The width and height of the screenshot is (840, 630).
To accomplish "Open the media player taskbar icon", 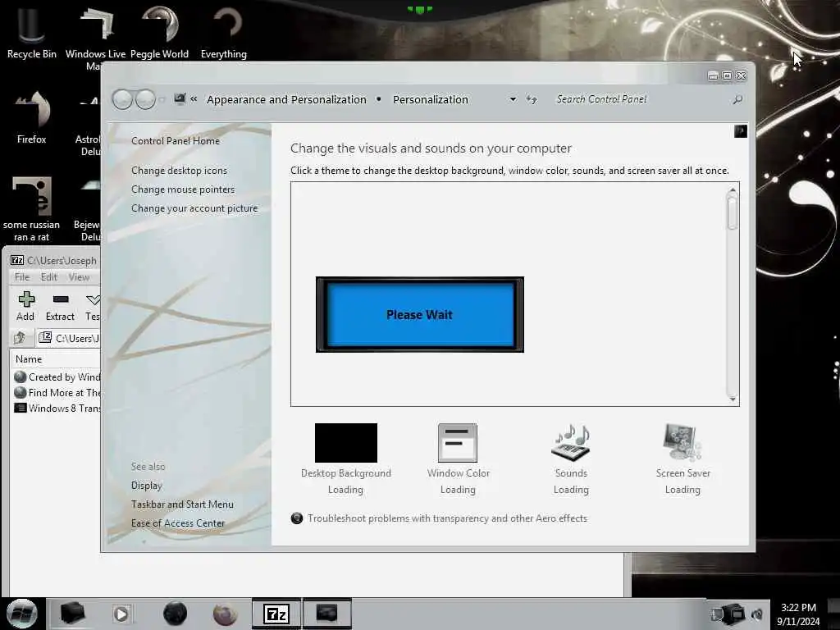I will 121,614.
